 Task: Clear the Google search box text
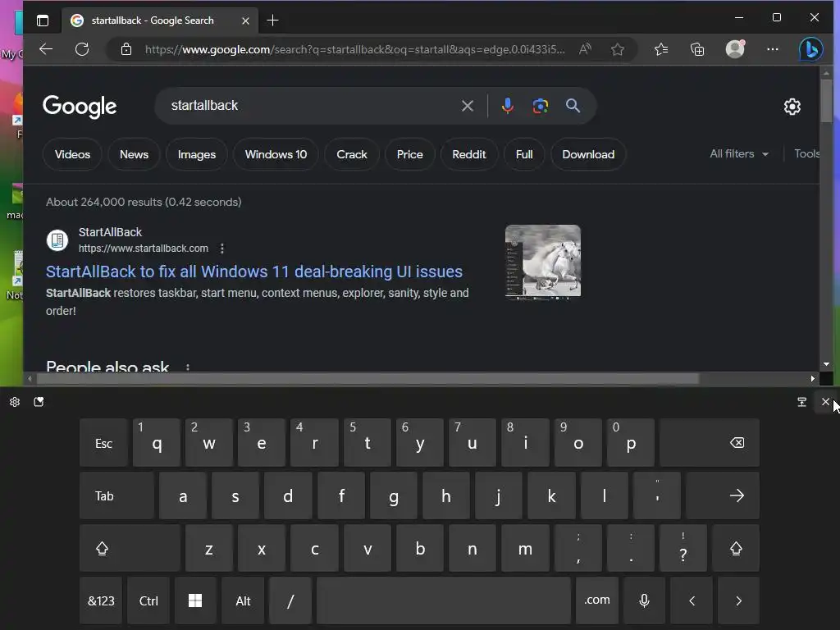(467, 106)
